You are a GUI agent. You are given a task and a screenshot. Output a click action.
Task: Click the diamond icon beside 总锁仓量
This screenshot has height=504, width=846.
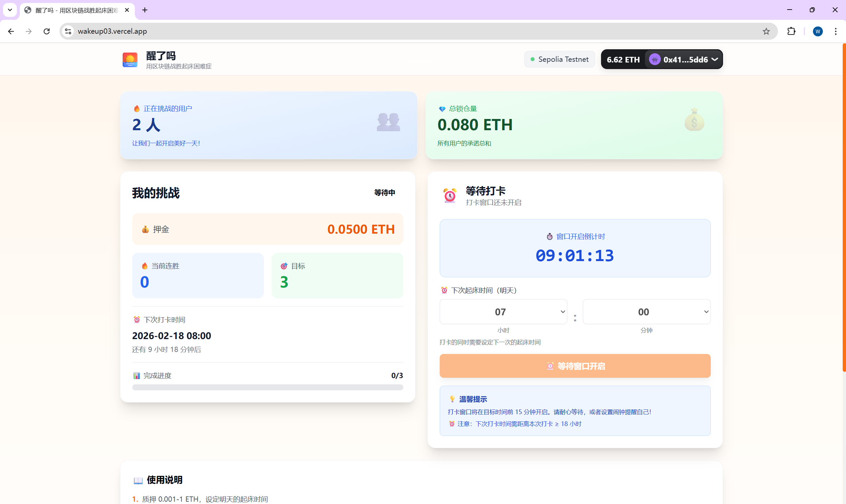(442, 109)
